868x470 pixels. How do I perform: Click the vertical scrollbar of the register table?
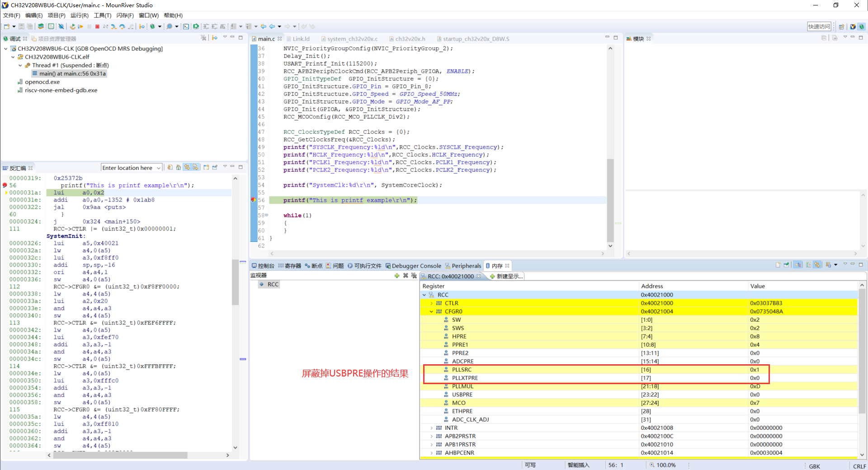(862, 351)
